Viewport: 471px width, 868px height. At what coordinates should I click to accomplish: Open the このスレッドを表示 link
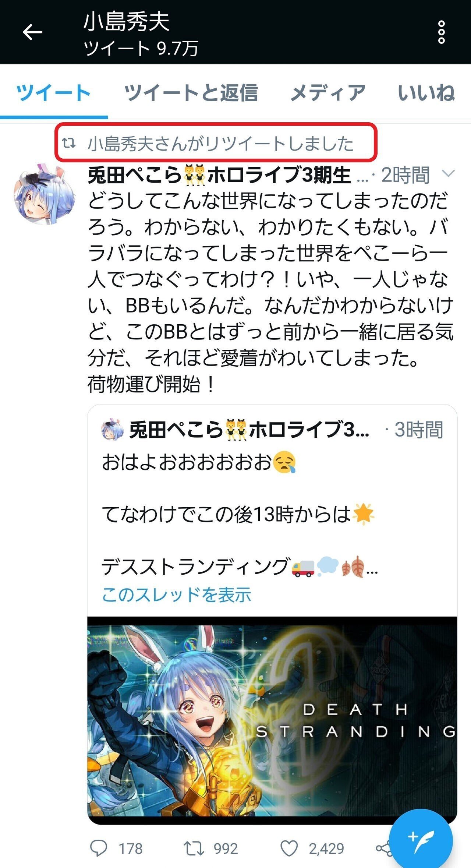click(176, 594)
